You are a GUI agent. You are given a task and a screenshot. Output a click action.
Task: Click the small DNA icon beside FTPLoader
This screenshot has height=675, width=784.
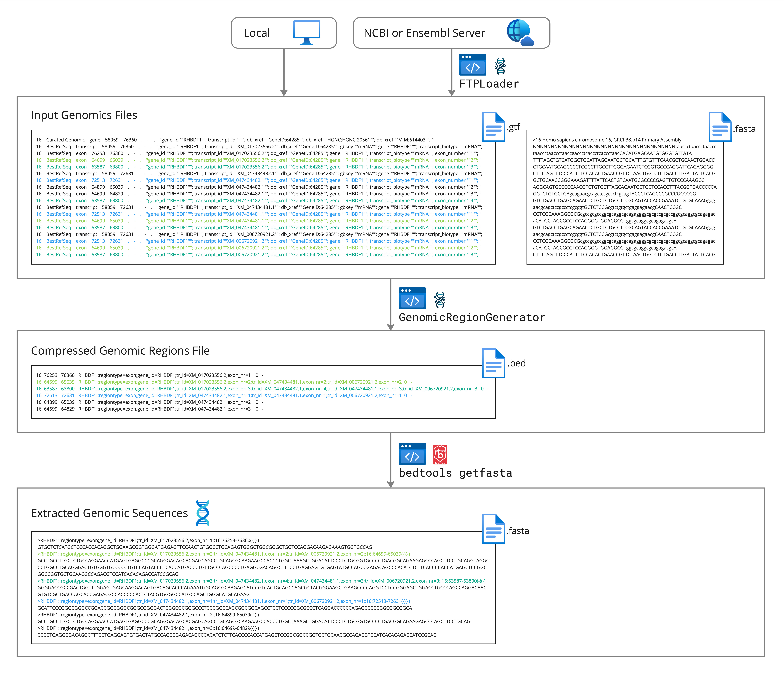point(500,66)
